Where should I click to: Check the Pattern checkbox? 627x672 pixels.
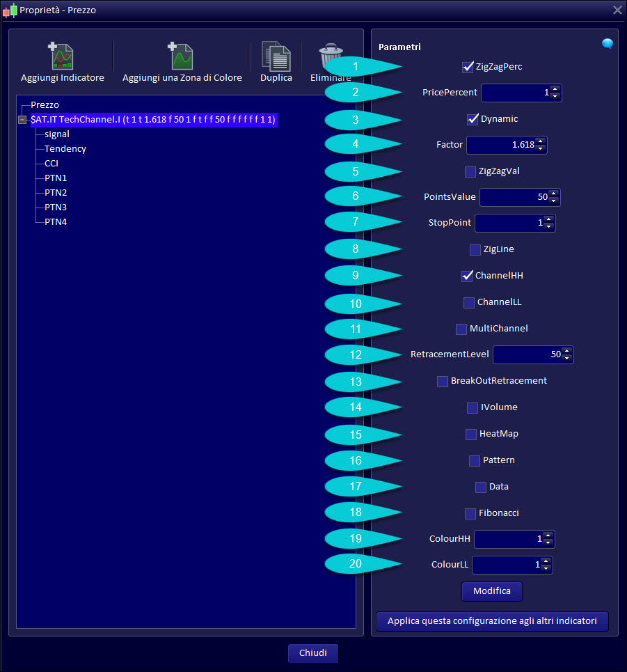click(475, 461)
